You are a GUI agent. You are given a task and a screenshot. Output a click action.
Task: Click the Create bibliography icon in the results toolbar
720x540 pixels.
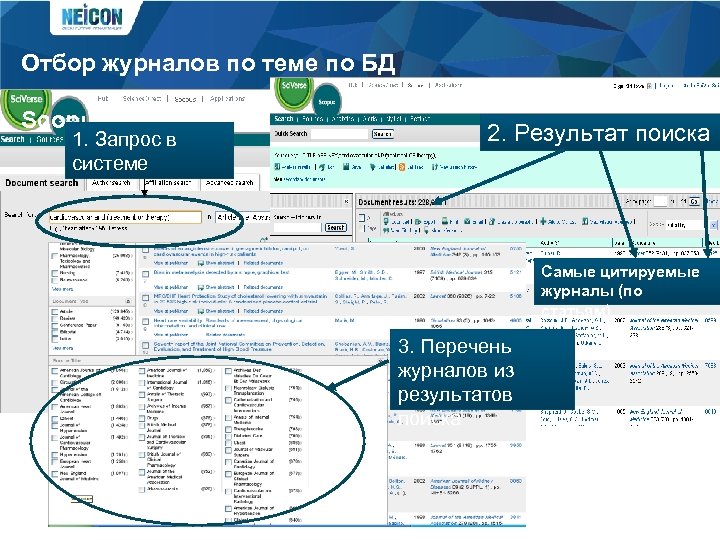click(x=492, y=221)
